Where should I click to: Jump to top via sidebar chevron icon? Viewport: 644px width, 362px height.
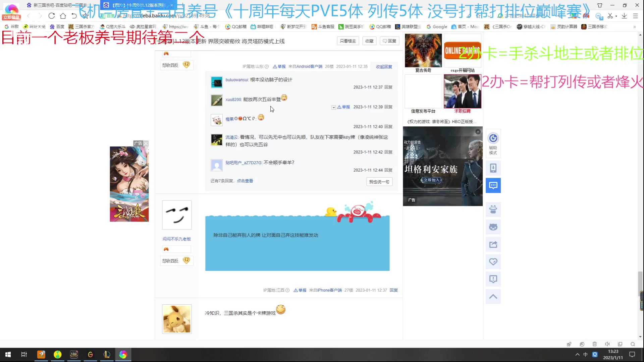coord(493,296)
